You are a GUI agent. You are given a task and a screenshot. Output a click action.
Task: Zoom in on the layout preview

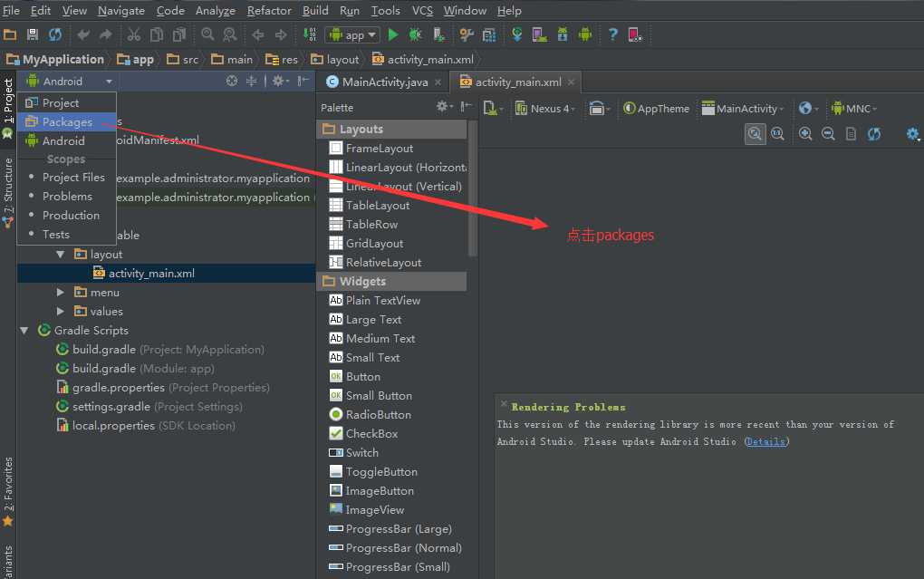coord(805,134)
